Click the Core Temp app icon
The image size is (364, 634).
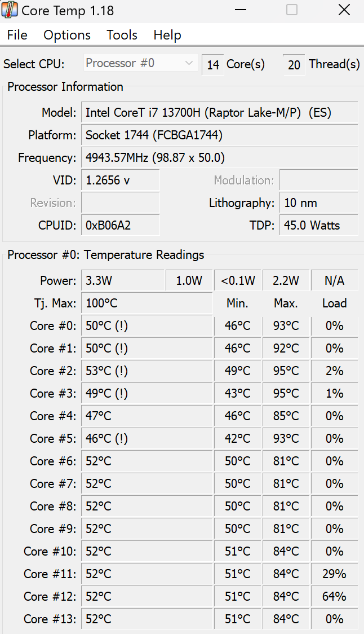pyautogui.click(x=10, y=10)
